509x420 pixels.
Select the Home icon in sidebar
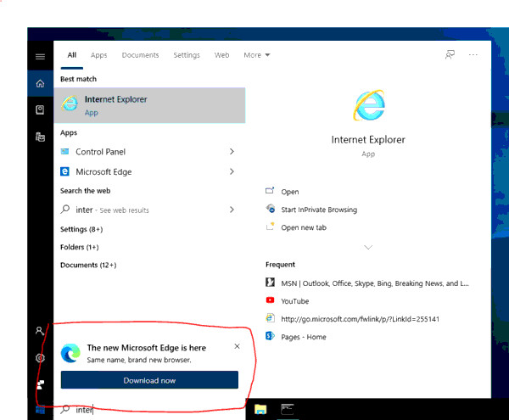click(x=40, y=83)
